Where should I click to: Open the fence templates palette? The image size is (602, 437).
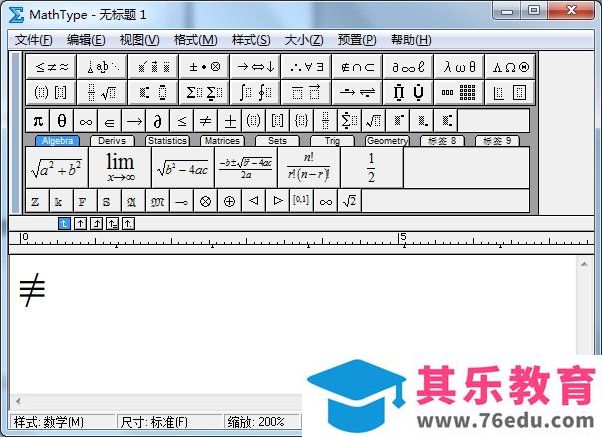(x=51, y=92)
